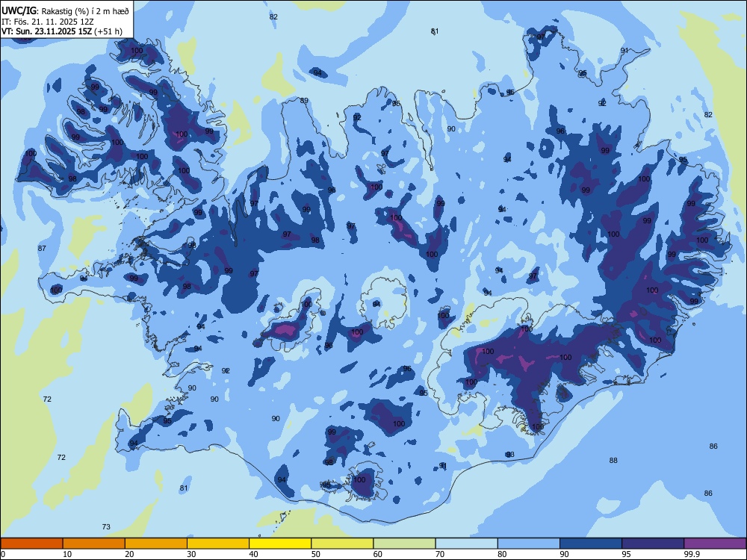747x560 pixels.
Task: Click the '10' legend scale label
Action: tap(67, 554)
